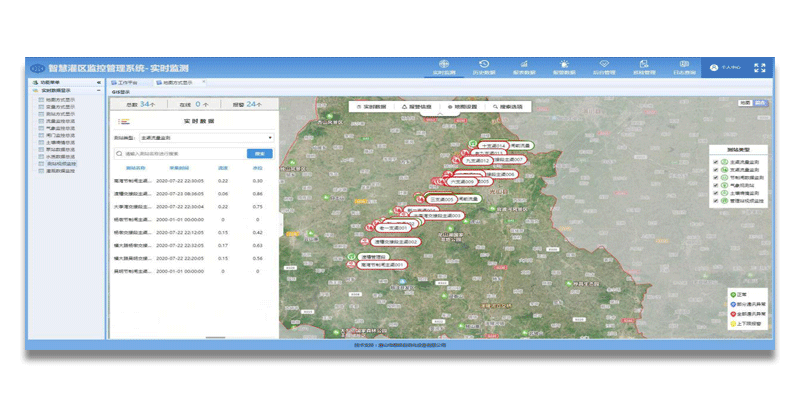The width and height of the screenshot is (800, 406).
Task: Toggle the 节制闸数据监测 station type checkbox
Action: tap(716, 177)
